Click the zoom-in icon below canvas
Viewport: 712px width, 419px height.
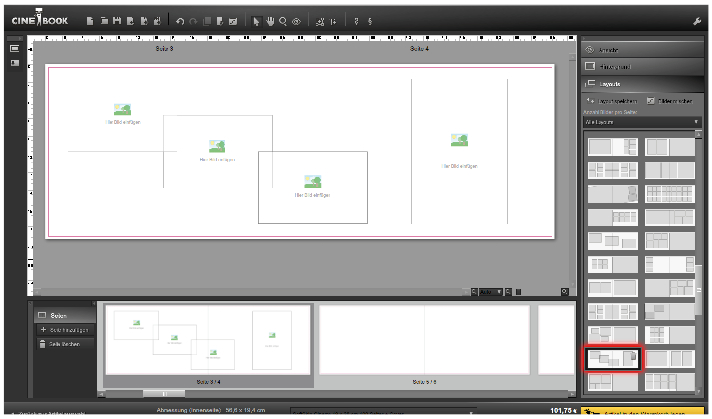pos(509,292)
